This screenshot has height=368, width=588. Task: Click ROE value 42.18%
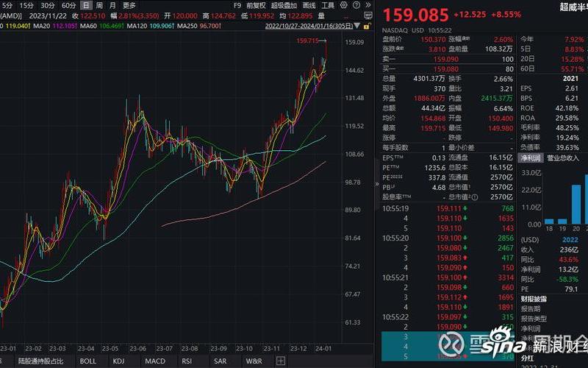(x=567, y=108)
